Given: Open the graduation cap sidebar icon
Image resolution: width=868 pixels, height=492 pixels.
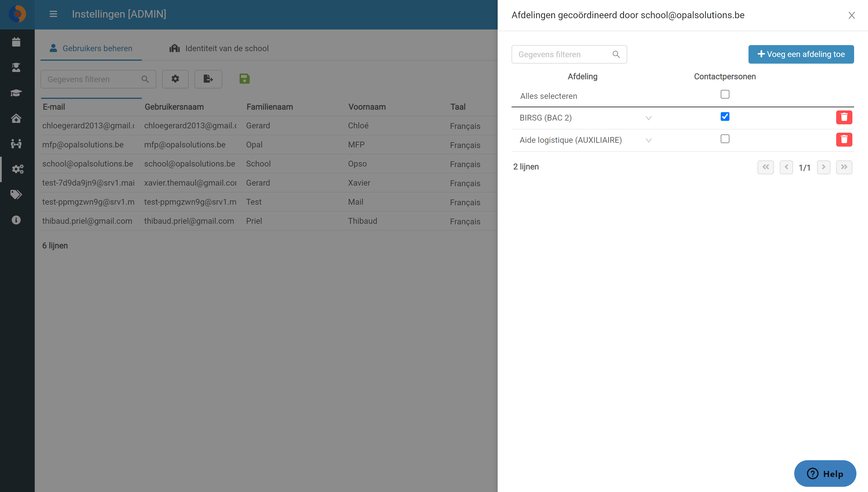Looking at the screenshot, I should point(16,93).
